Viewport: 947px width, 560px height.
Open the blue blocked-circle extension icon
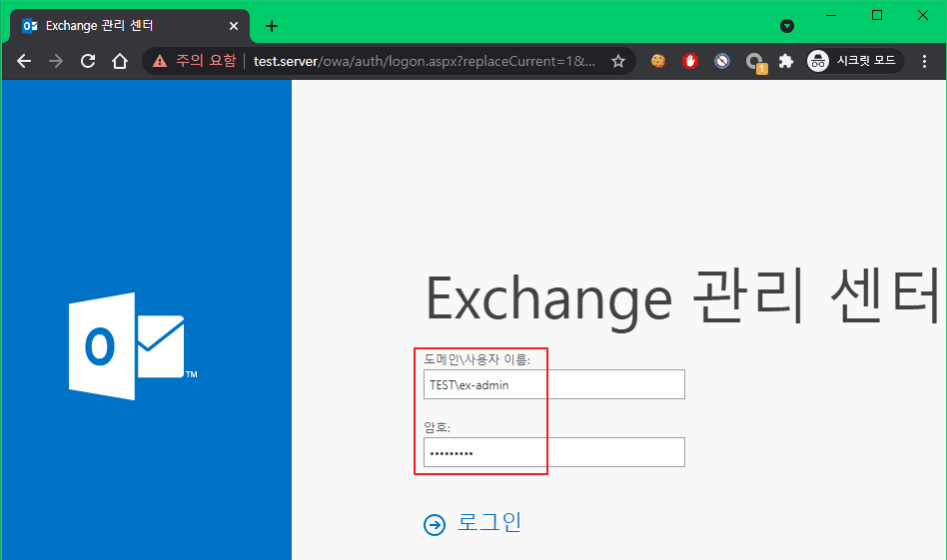[x=721, y=61]
